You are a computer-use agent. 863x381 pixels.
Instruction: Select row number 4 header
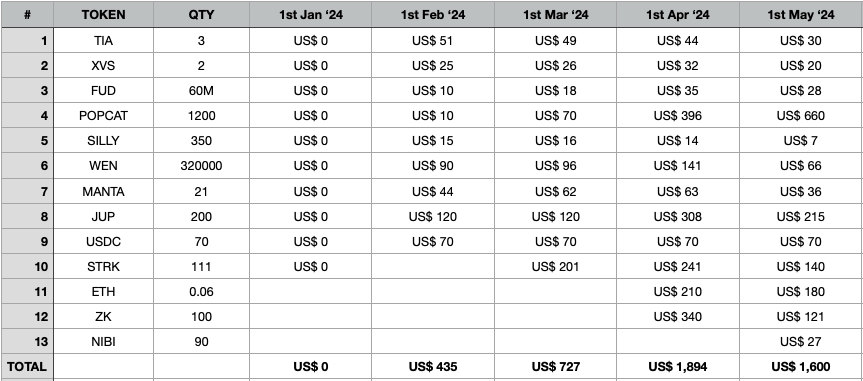click(28, 116)
